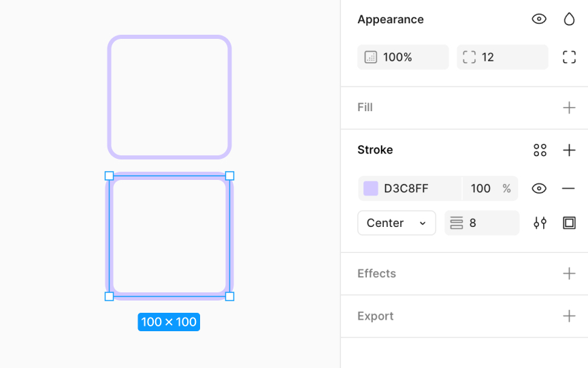Open the D3C8FF stroke color swatch
The width and height of the screenshot is (588, 368).
(x=371, y=188)
